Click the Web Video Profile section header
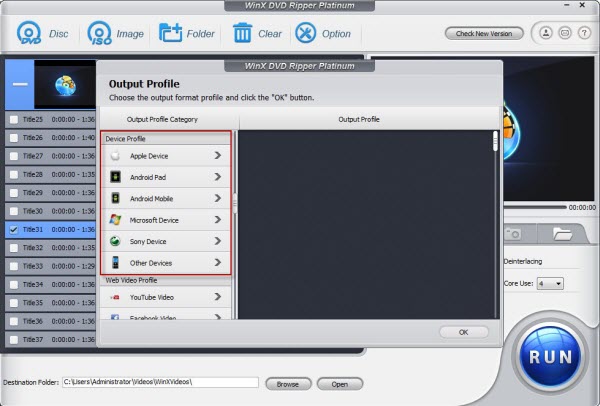This screenshot has width=600, height=406. click(x=166, y=280)
